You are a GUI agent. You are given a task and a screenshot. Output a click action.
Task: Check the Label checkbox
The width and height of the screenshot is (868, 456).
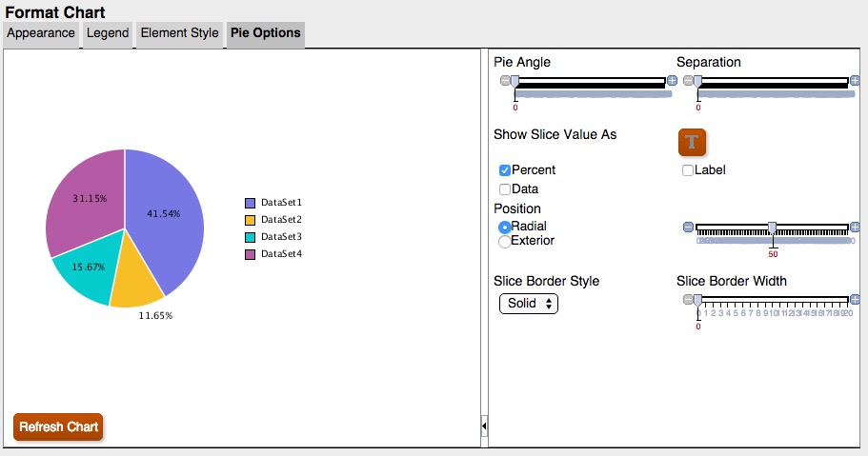click(x=688, y=170)
